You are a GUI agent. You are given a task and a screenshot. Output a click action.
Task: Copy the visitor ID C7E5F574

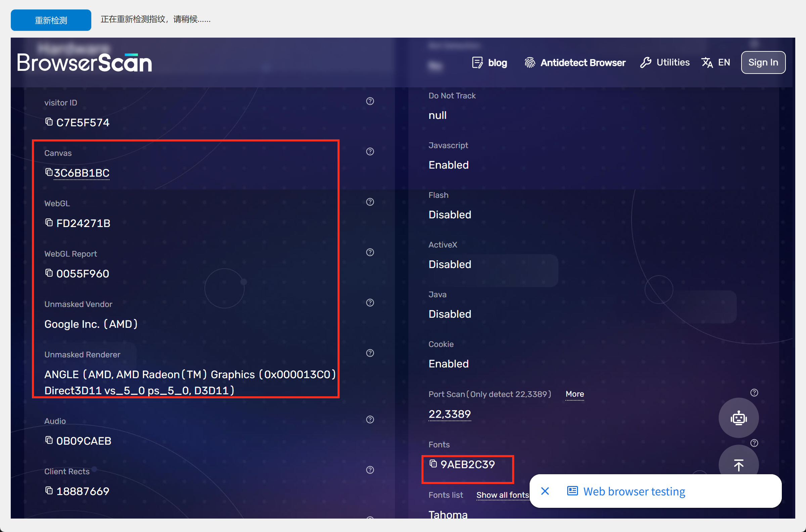49,122
